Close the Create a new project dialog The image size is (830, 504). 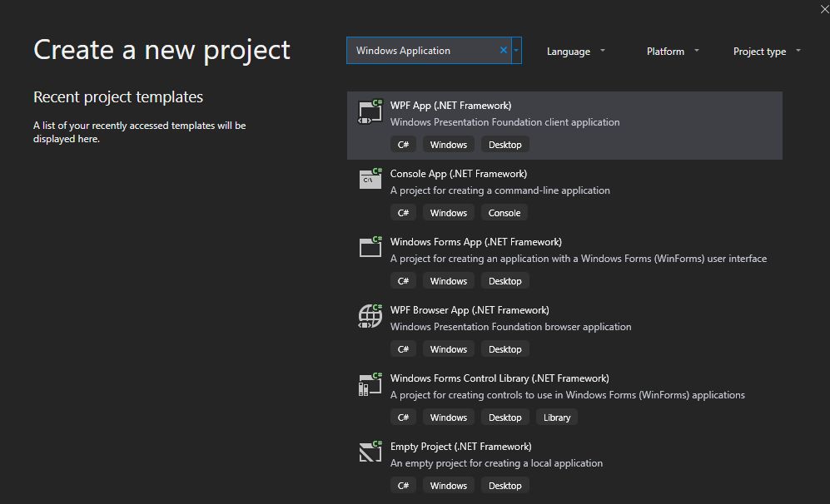[x=824, y=9]
